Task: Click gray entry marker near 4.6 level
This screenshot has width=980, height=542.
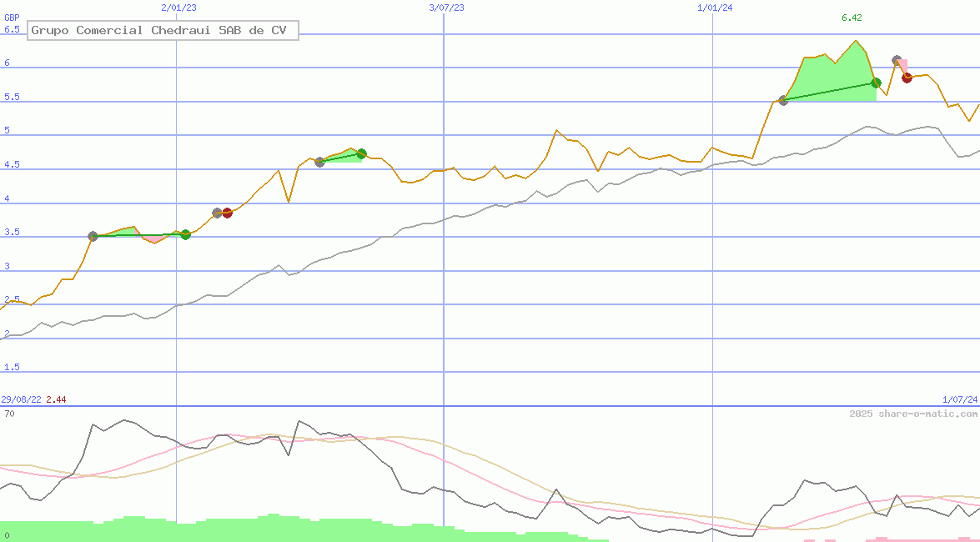Action: (x=320, y=162)
